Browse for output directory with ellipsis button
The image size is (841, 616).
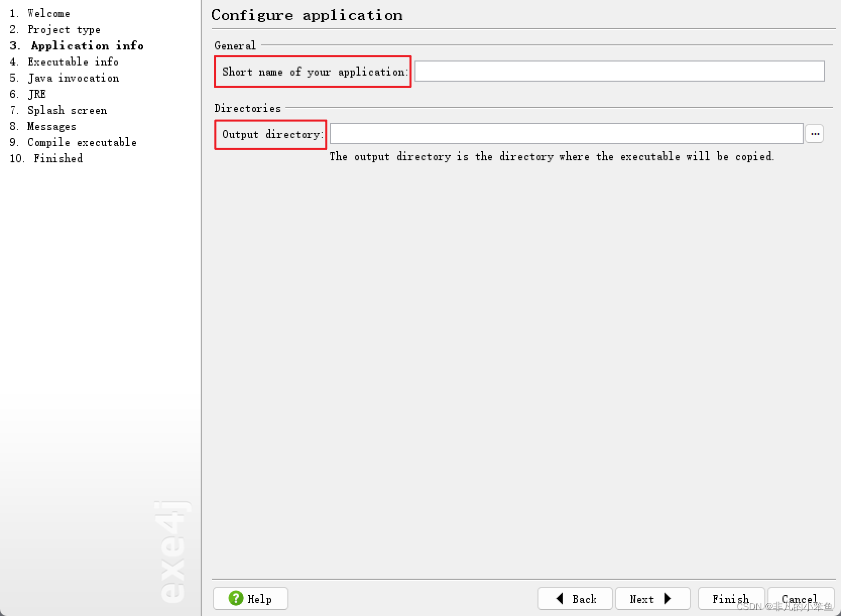pos(814,134)
